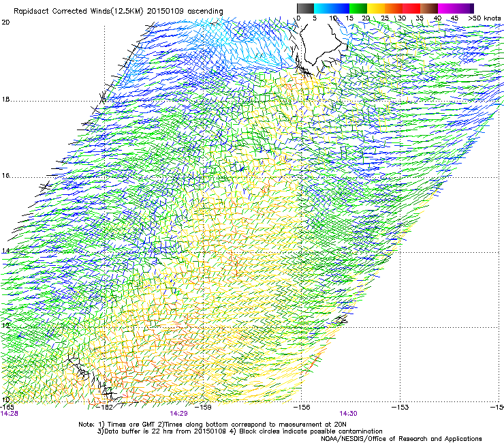The height and width of the screenshot is (443, 504).
Task: Click the purple time label "14:28"
Action: (10, 414)
